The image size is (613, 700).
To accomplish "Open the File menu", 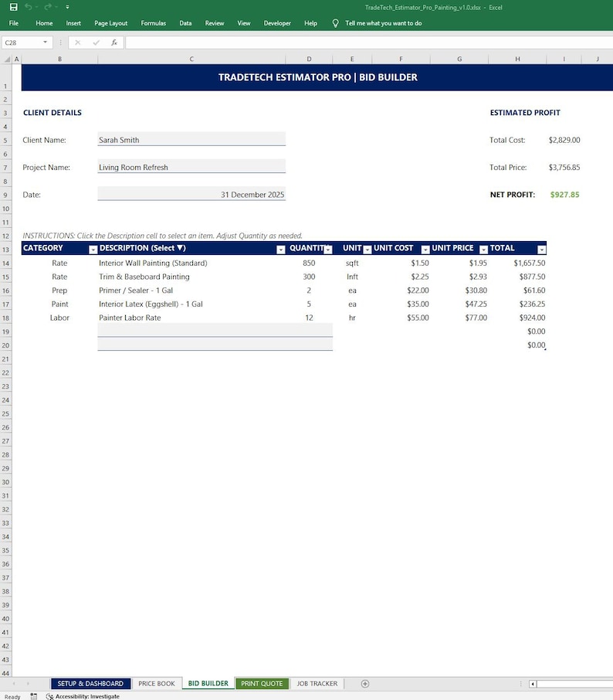I will pos(14,23).
